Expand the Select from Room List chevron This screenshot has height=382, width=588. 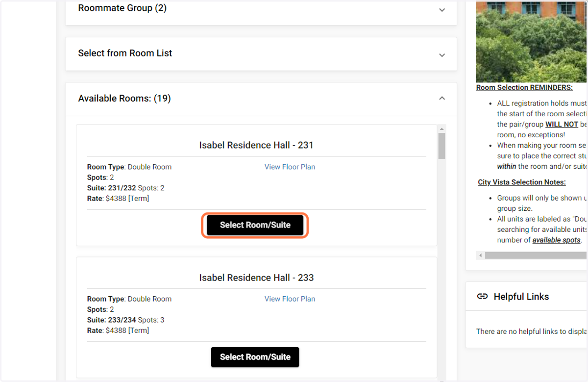pos(442,55)
